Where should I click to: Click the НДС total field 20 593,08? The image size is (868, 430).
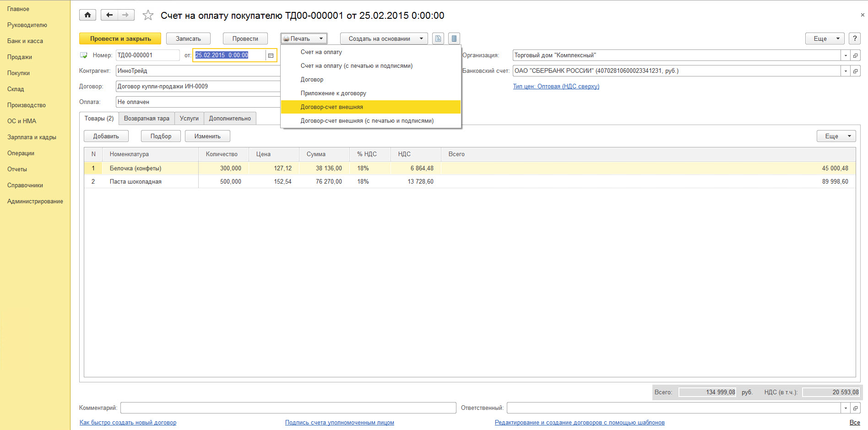[x=831, y=392]
